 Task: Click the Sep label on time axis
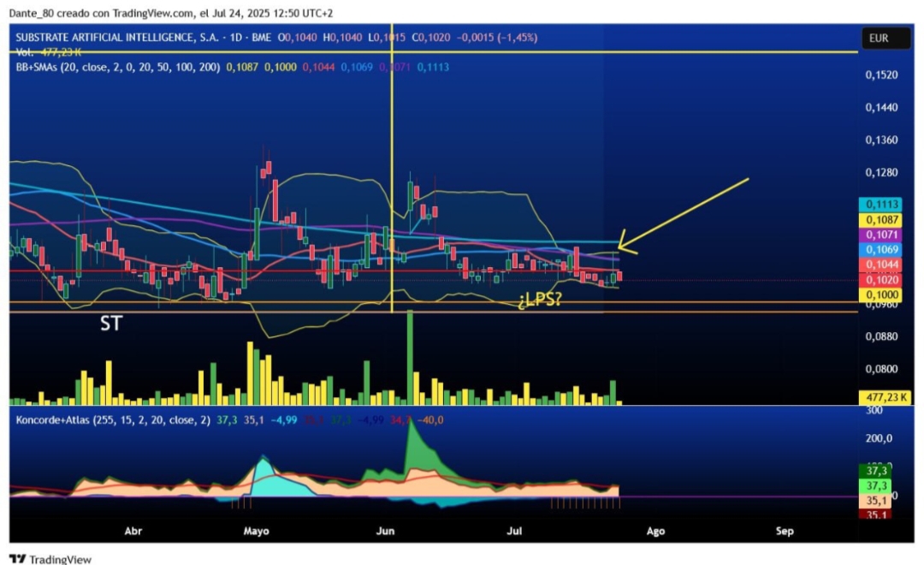[785, 531]
